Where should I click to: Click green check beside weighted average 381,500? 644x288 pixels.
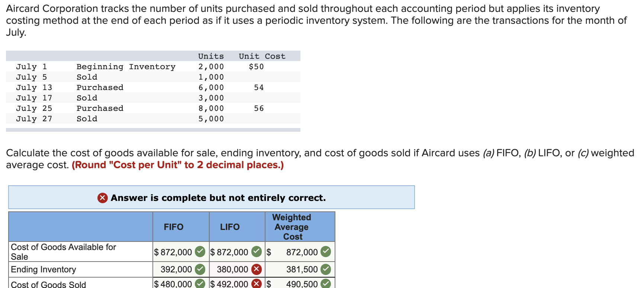coord(326,269)
